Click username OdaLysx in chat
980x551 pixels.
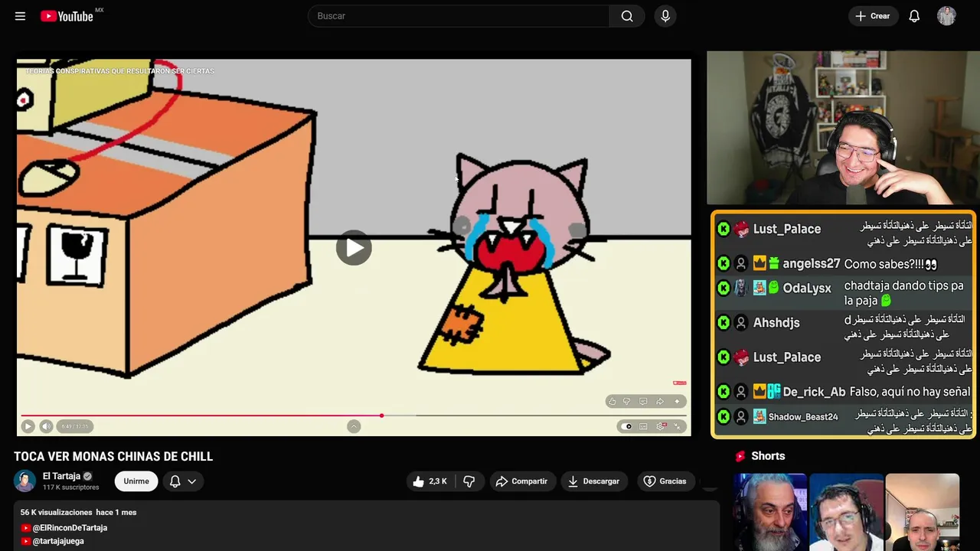[807, 289]
